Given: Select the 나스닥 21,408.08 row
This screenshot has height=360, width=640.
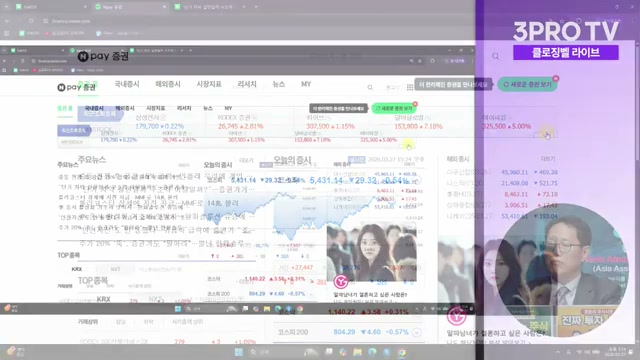Looking at the screenshot, I should point(502,183).
